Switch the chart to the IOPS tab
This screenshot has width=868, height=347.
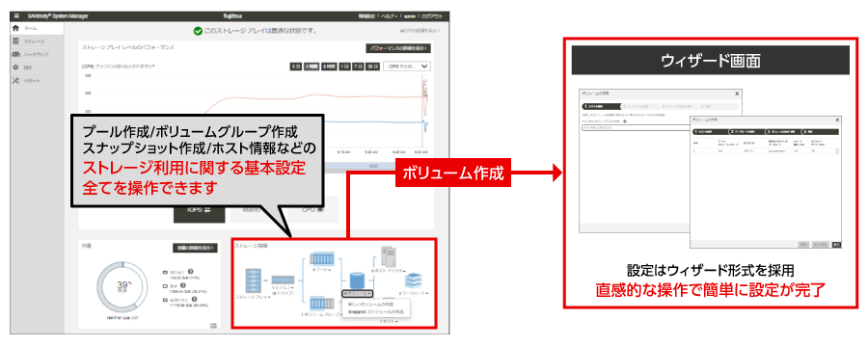200,210
